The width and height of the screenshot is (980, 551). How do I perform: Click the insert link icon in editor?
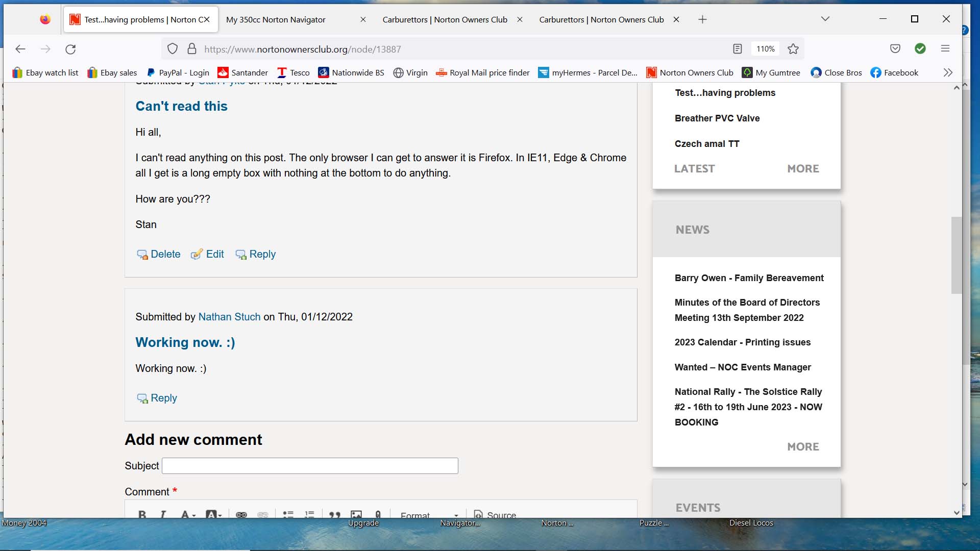[x=241, y=514]
